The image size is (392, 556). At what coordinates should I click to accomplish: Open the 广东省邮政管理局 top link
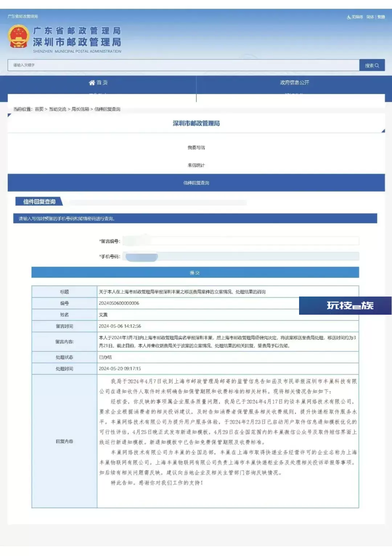click(x=23, y=16)
